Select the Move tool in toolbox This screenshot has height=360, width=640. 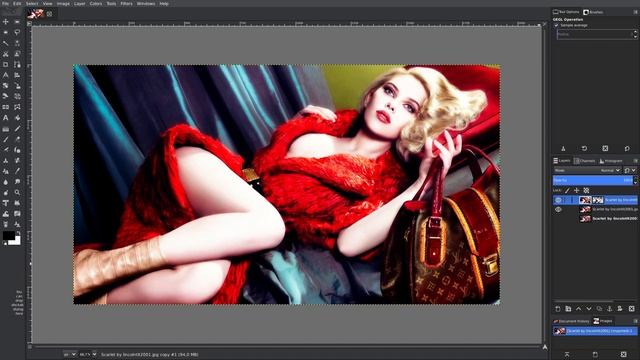coord(6,22)
